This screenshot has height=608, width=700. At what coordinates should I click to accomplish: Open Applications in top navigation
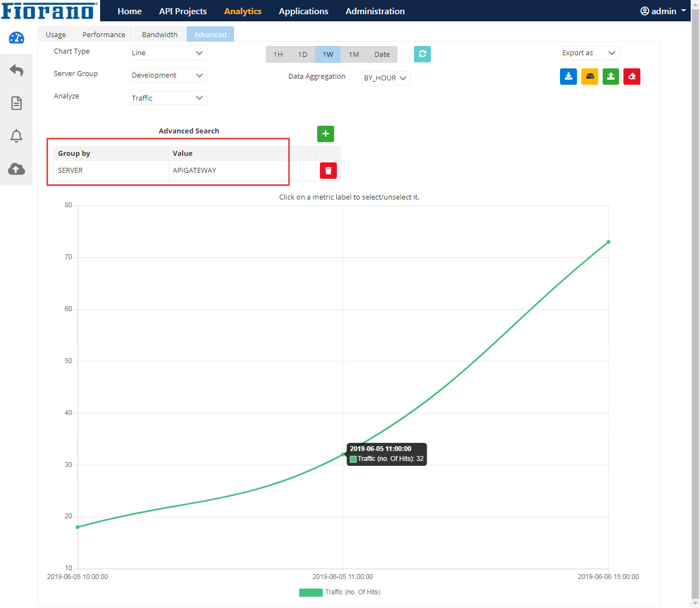tap(304, 11)
